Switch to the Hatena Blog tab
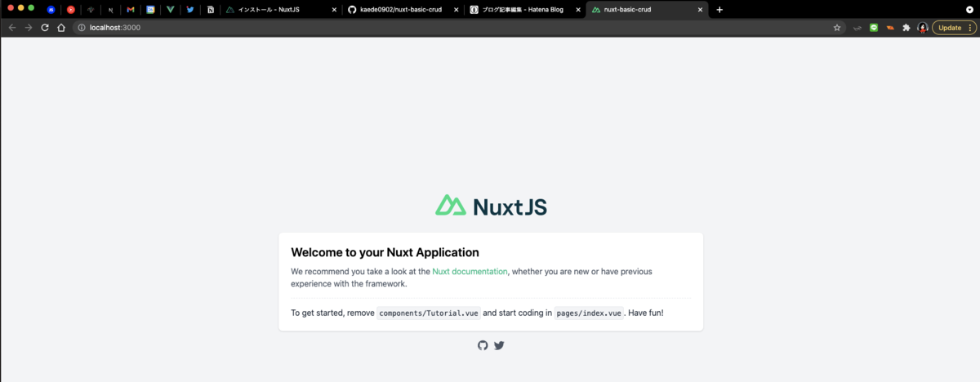The image size is (980, 382). (524, 10)
